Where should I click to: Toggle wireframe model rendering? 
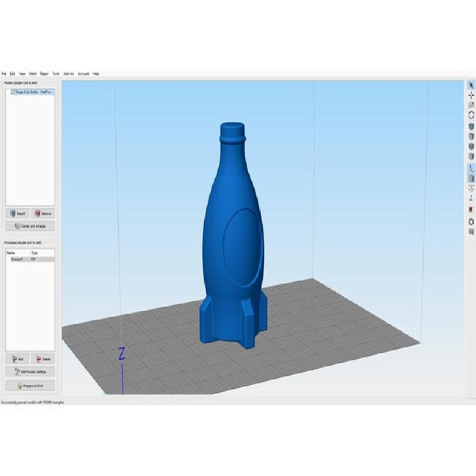471,188
